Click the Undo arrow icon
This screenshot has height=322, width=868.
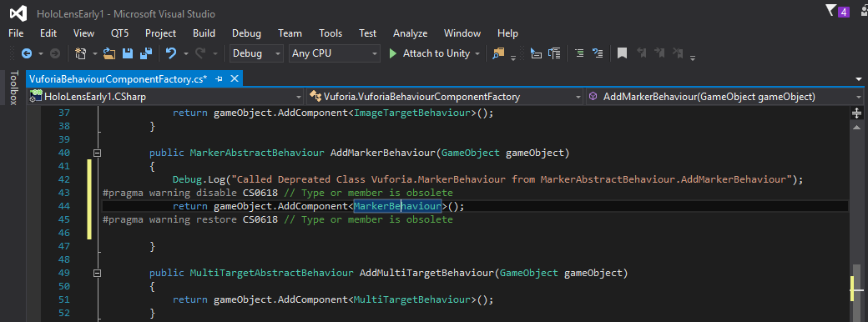coord(171,53)
